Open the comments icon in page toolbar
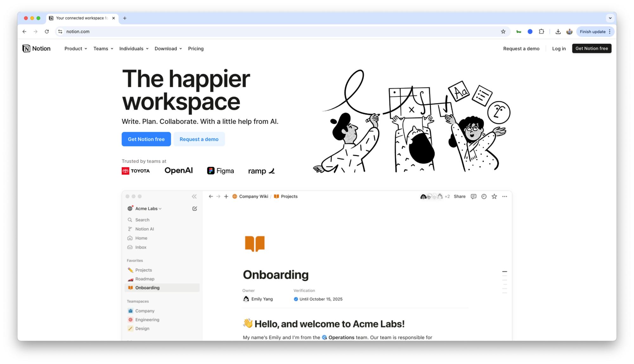634x364 pixels. (474, 196)
